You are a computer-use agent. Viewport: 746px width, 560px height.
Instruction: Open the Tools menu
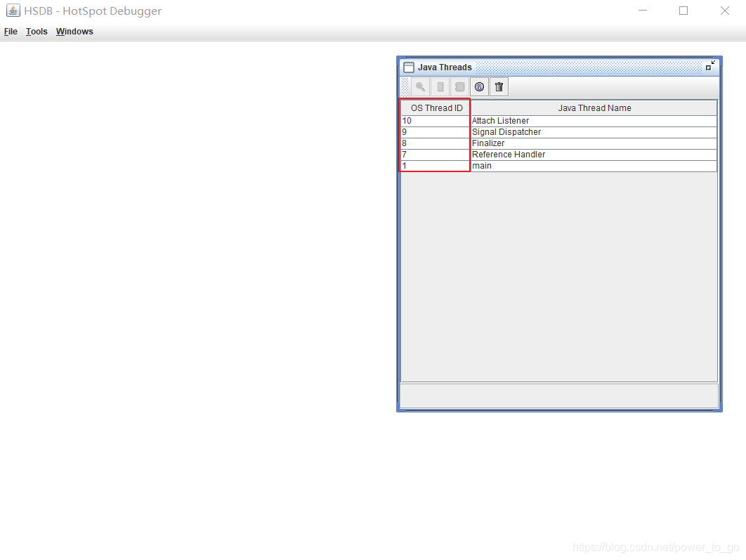tap(37, 32)
